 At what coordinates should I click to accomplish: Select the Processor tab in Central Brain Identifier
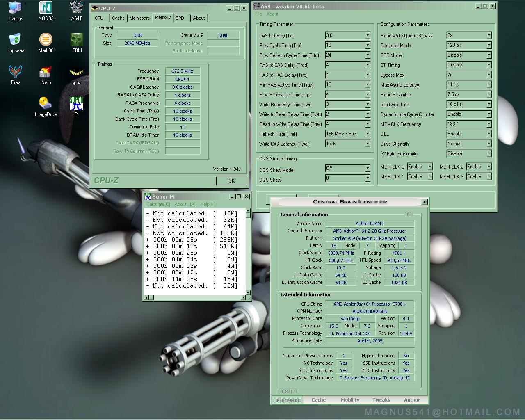[x=288, y=400]
